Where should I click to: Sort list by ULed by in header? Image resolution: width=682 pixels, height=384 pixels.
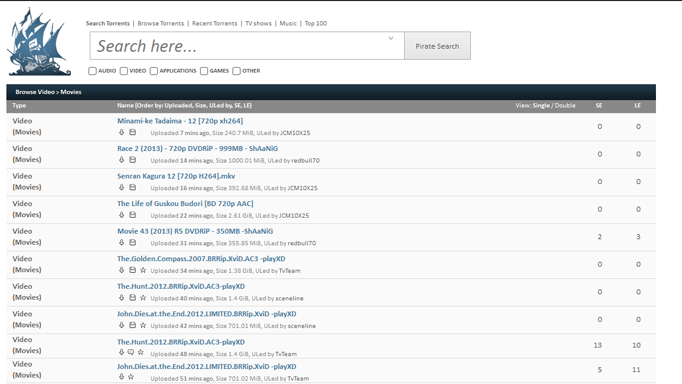[221, 106]
